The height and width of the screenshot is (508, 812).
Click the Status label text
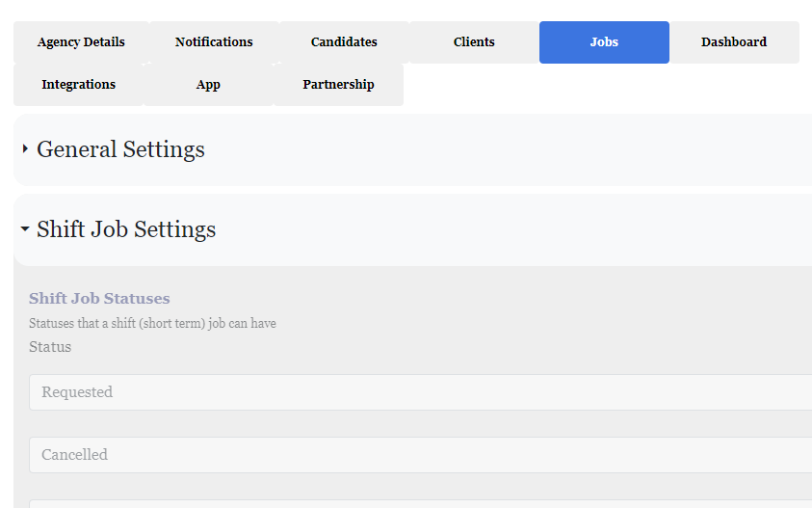pyautogui.click(x=50, y=347)
